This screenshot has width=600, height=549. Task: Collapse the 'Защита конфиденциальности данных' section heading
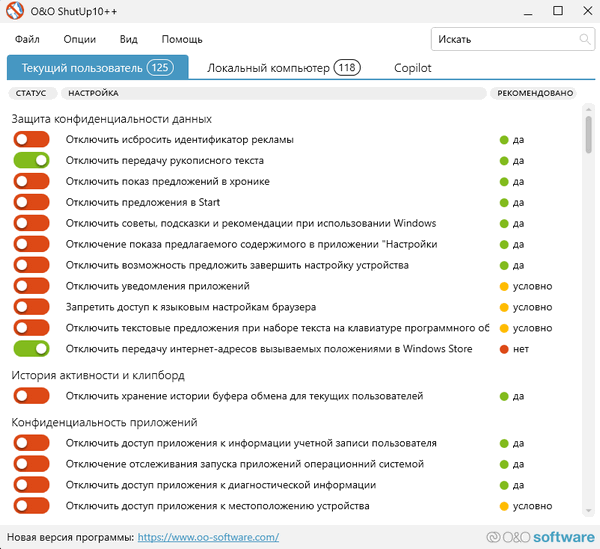point(111,119)
